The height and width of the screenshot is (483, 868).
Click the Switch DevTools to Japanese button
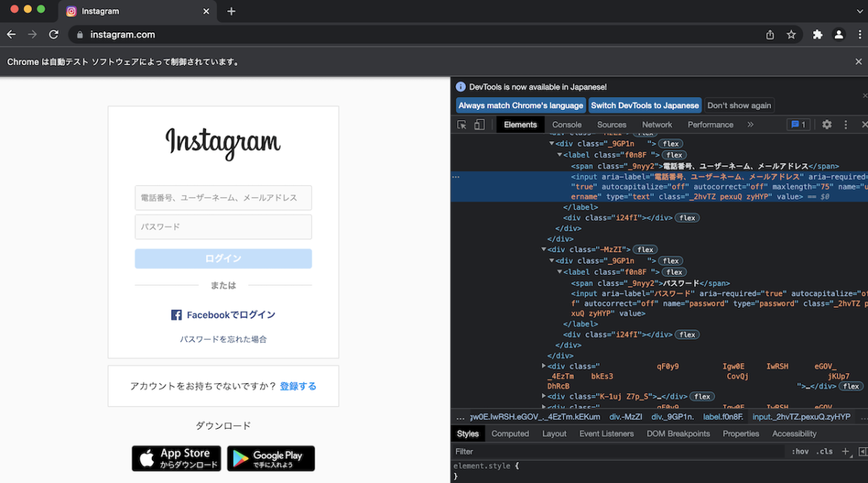click(x=645, y=105)
